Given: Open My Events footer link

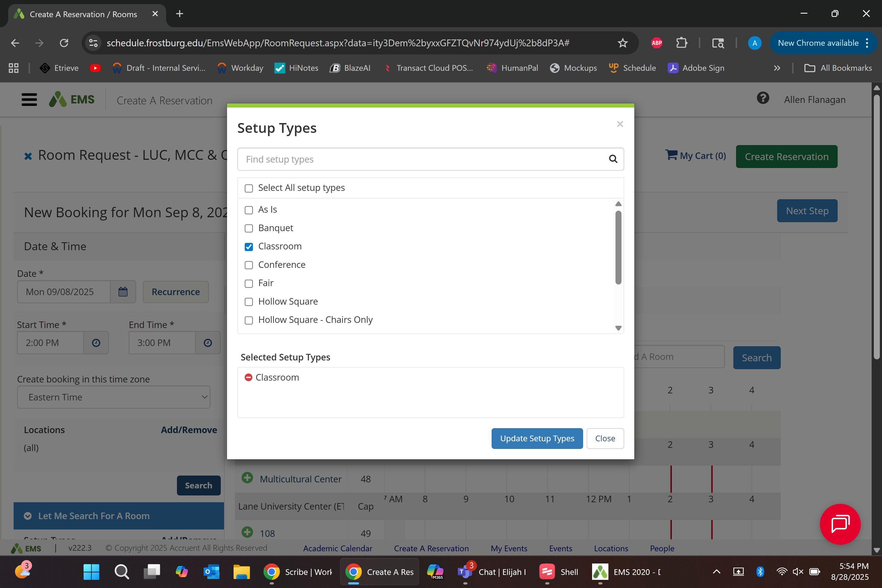Looking at the screenshot, I should (509, 548).
